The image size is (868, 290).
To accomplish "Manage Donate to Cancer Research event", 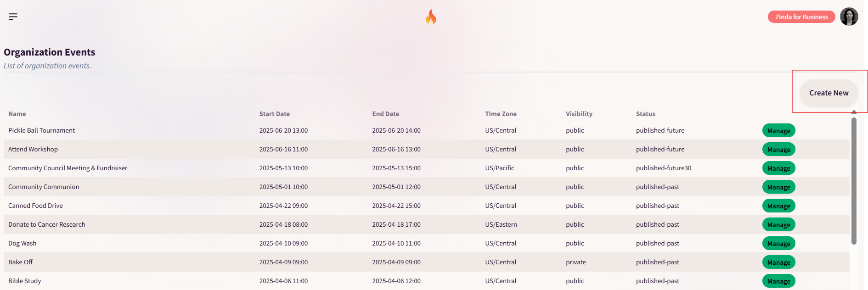I will click(x=778, y=225).
